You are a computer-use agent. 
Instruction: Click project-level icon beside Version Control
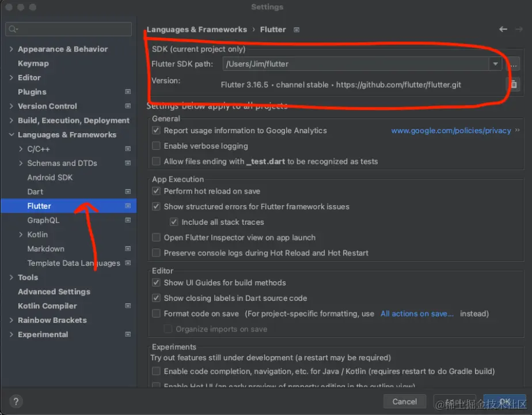[128, 106]
